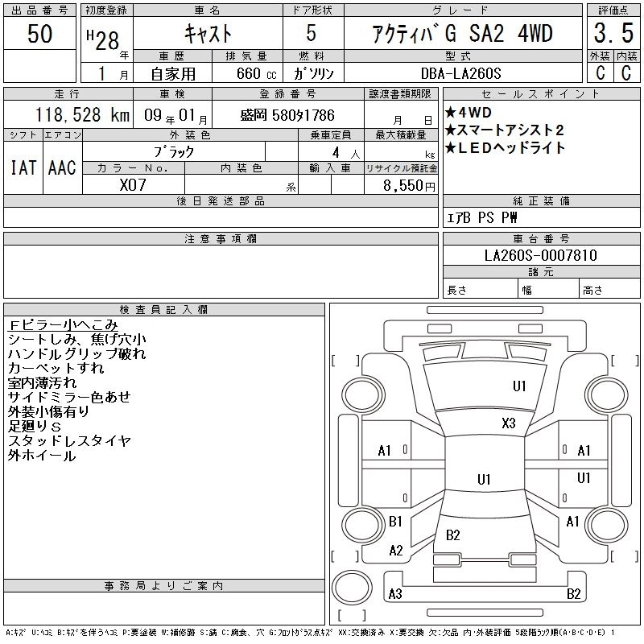Click the registration number 盛岡 580 field
Image resolution: width=644 pixels, height=644 pixels.
coord(288,114)
